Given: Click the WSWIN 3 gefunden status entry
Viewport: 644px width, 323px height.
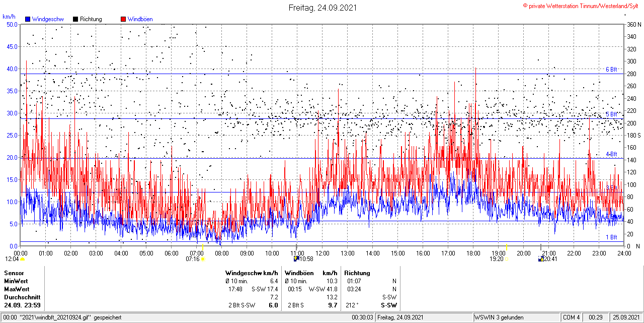Looking at the screenshot, I should point(499,317).
